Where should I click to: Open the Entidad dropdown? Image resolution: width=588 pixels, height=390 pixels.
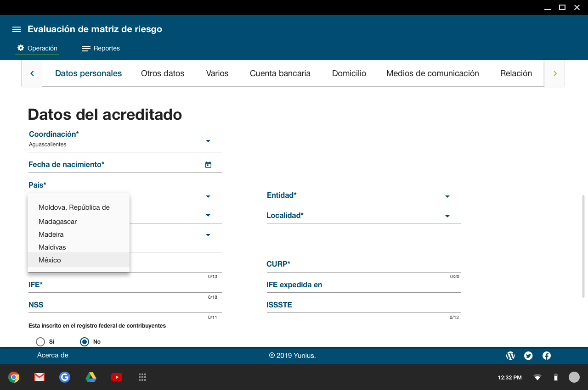(447, 196)
